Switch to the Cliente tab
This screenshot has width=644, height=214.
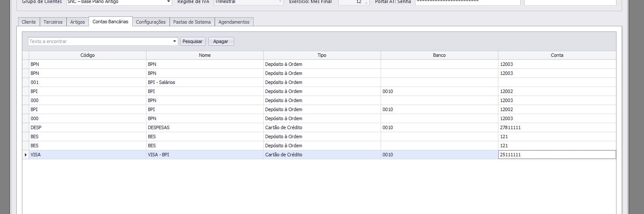(x=29, y=22)
